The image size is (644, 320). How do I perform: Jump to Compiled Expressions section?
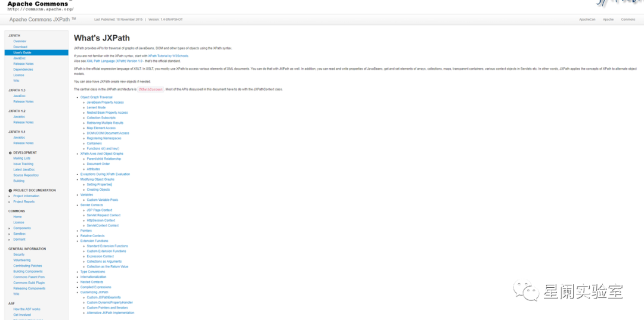click(95, 287)
